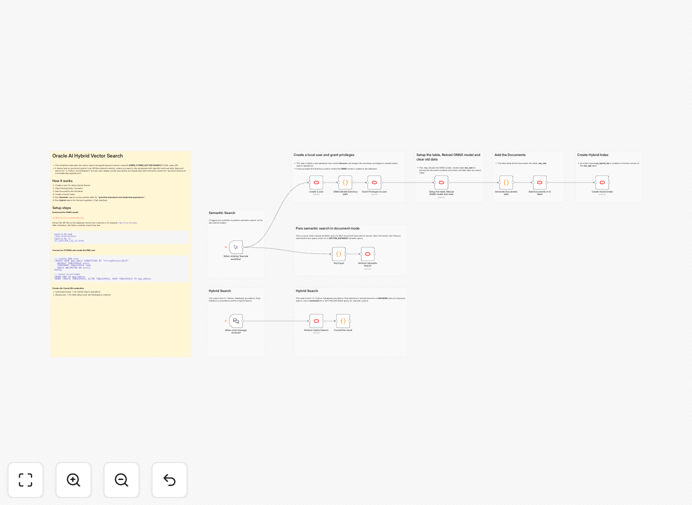Screen dimensions: 692x505
Task: Click the zoom in magnifier button
Action: [x=73, y=480]
